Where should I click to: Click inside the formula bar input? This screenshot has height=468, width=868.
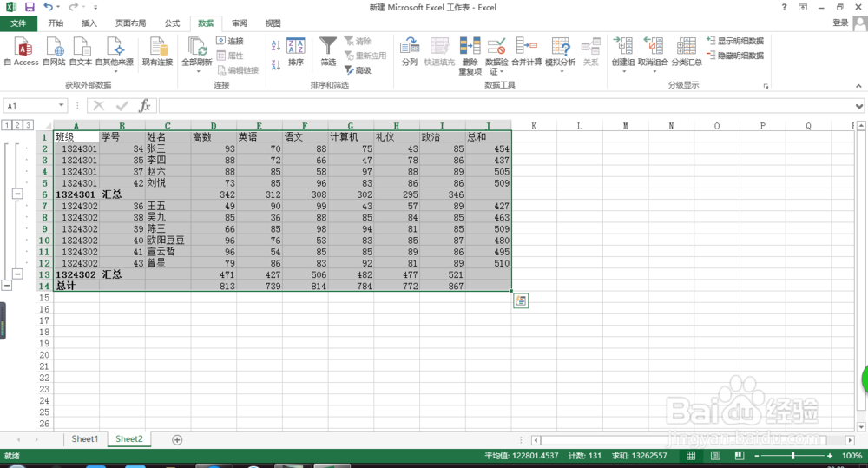[506, 106]
